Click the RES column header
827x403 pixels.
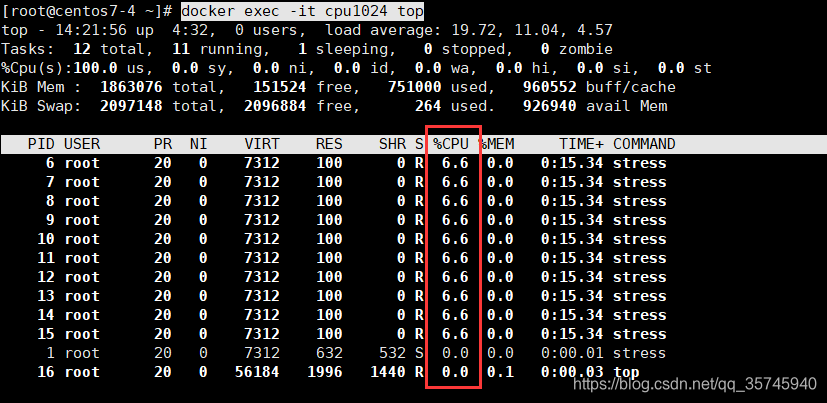tap(330, 144)
